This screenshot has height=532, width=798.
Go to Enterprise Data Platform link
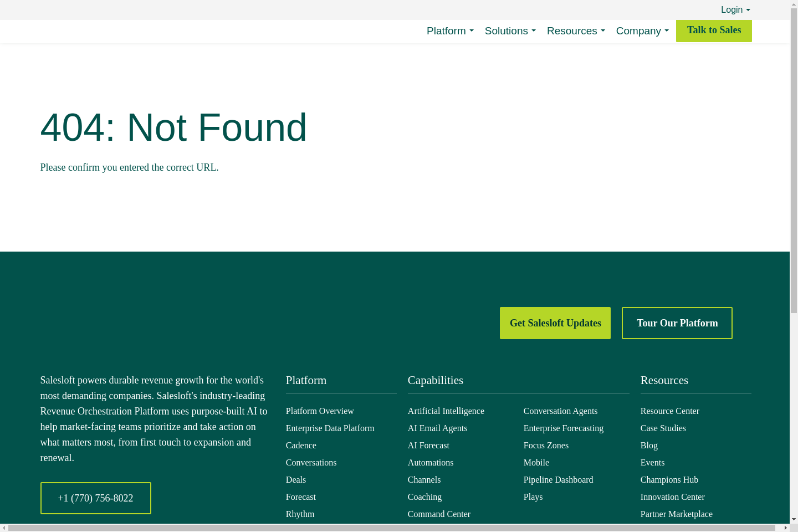pyautogui.click(x=330, y=428)
